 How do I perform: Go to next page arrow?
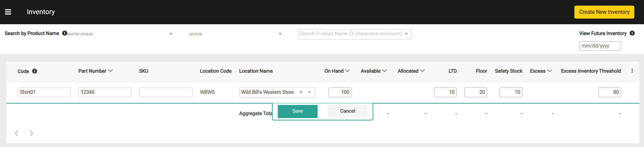click(x=31, y=133)
